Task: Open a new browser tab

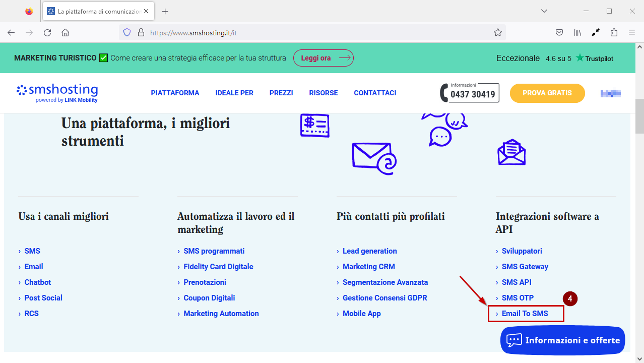Action: click(x=165, y=11)
